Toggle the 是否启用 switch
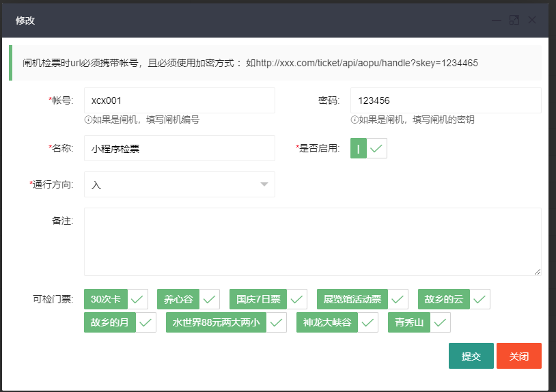 [369, 148]
